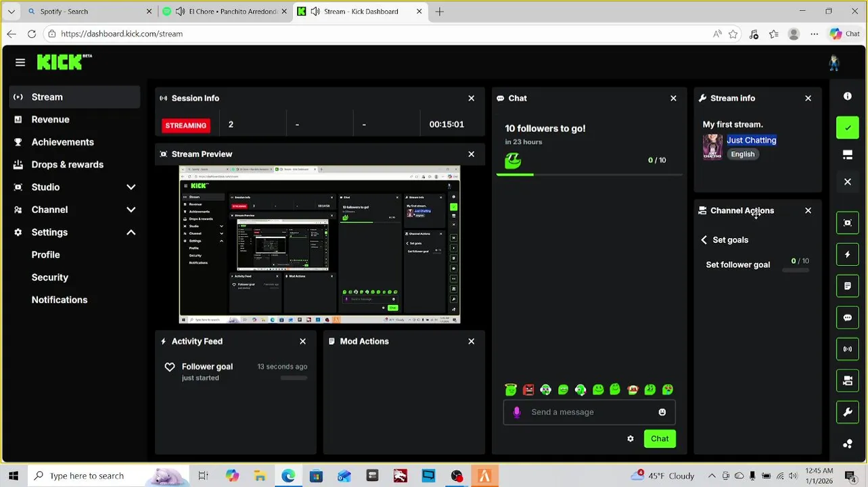The image size is (868, 487).
Task: Switch to the El Chore browser tab
Action: tap(225, 11)
